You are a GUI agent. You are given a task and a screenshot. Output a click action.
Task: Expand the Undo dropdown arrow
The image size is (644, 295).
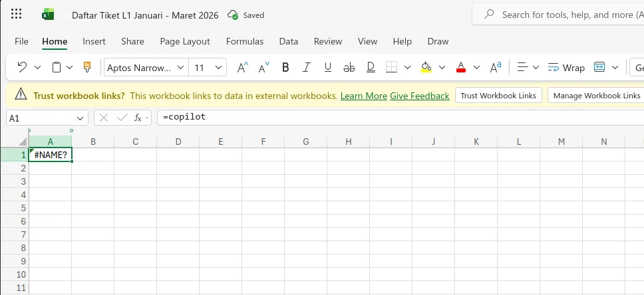pos(37,67)
